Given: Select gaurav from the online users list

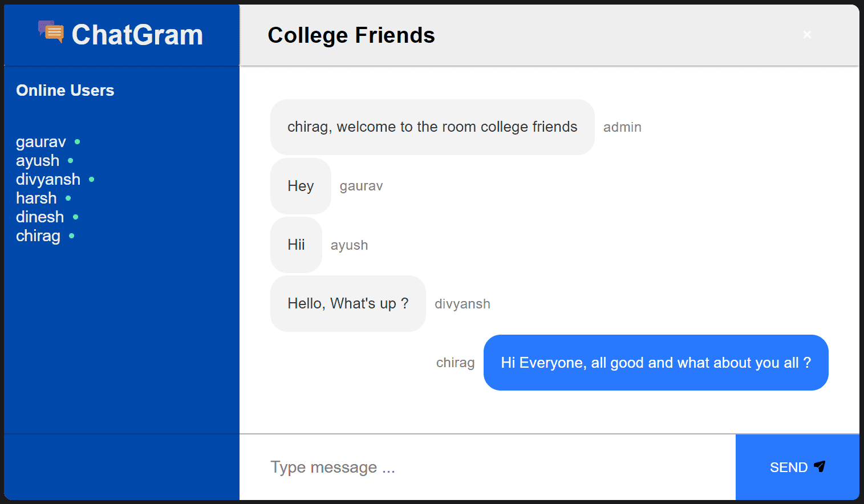Looking at the screenshot, I should point(40,141).
